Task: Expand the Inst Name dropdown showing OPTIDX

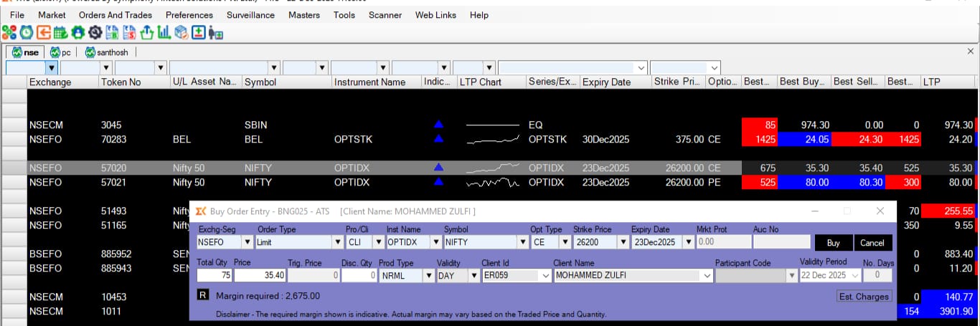Action: (x=435, y=242)
